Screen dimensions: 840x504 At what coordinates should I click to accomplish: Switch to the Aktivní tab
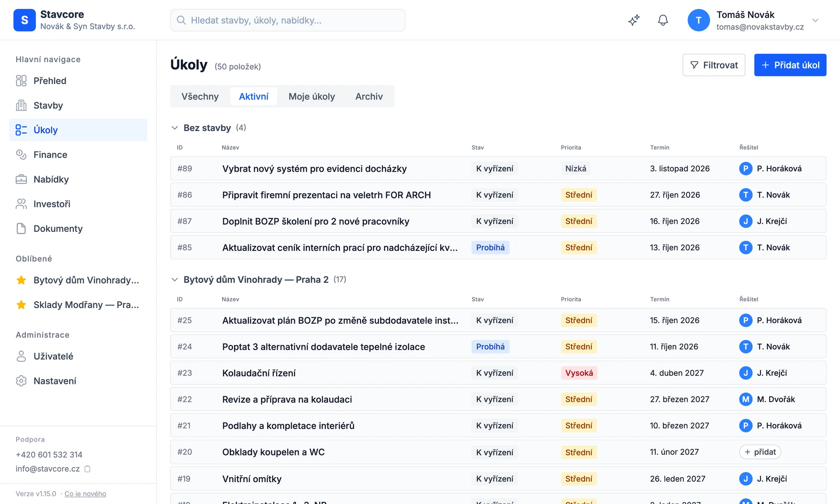(254, 97)
